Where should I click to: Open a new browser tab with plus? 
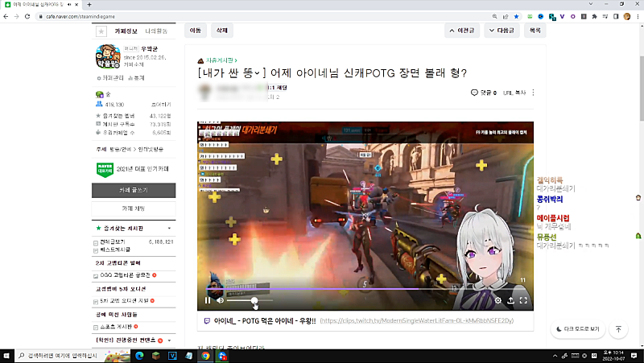pos(89,5)
